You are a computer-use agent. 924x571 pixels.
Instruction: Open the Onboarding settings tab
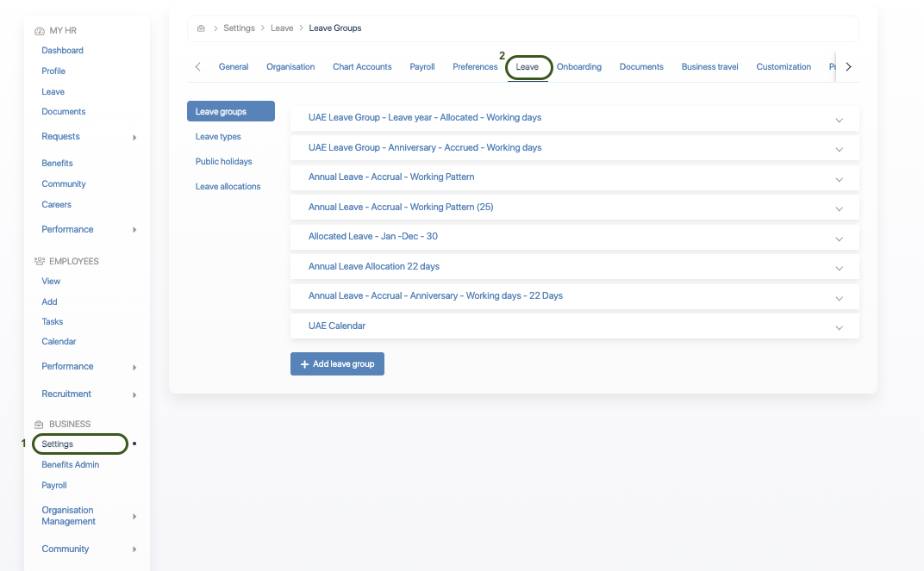[x=578, y=67]
